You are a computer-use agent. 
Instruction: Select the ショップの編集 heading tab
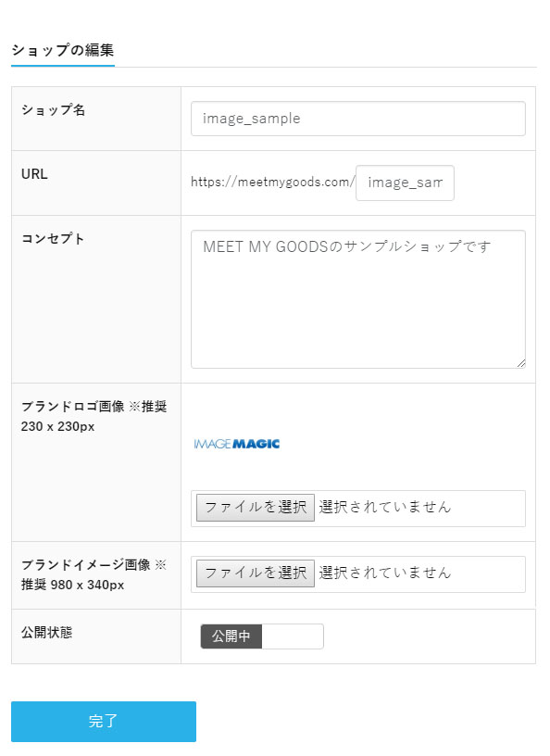click(x=63, y=51)
